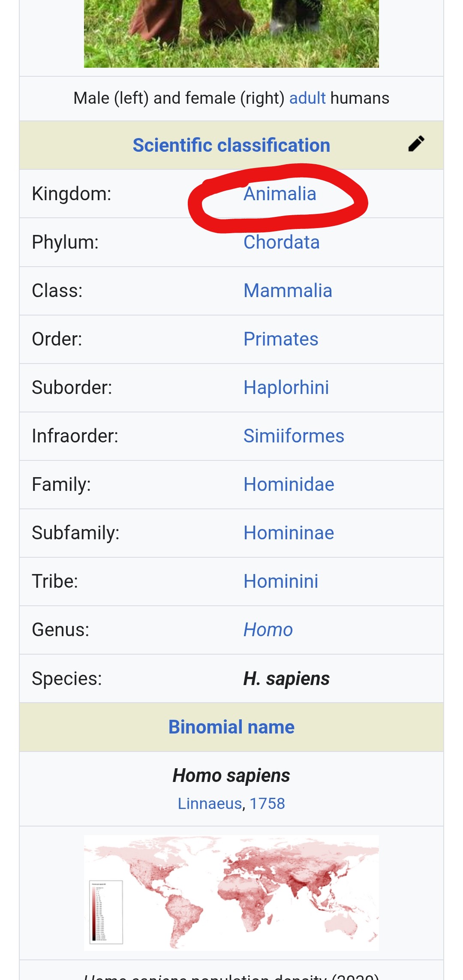463x980 pixels.
Task: Open the Haplorhini suborder link
Action: [286, 388]
